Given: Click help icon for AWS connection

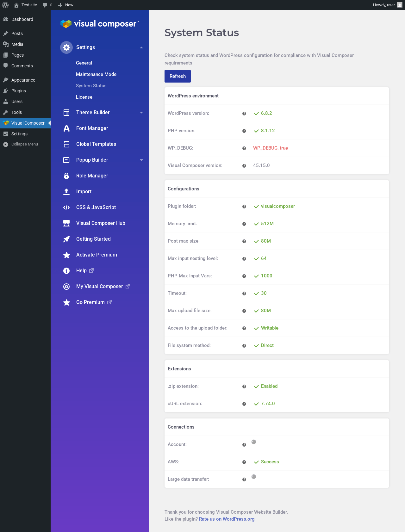Looking at the screenshot, I should pyautogui.click(x=244, y=462).
